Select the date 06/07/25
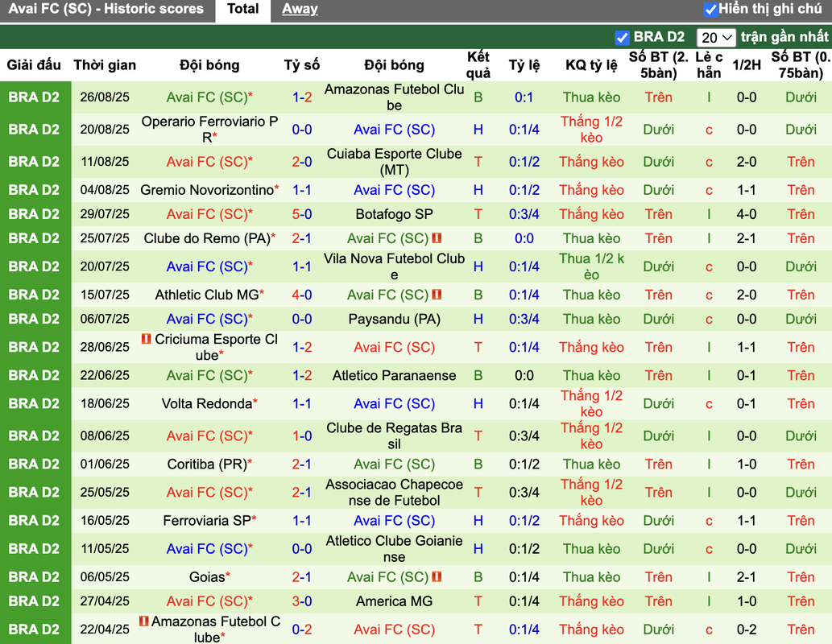Viewport: 832px width, 644px height. [105, 319]
